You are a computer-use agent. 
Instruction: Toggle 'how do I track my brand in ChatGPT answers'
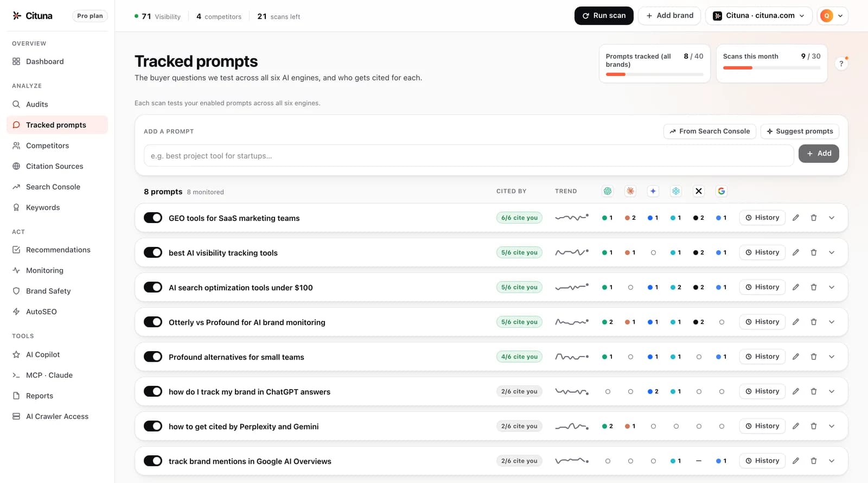point(153,391)
